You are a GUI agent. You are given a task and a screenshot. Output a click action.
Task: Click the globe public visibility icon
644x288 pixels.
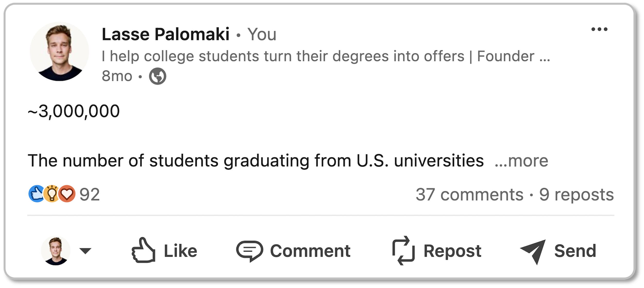(x=157, y=76)
